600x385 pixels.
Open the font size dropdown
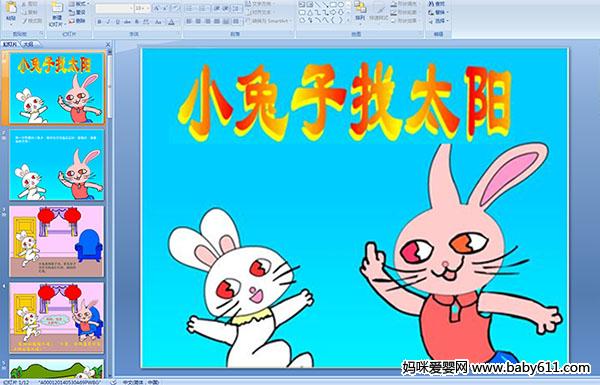143,8
